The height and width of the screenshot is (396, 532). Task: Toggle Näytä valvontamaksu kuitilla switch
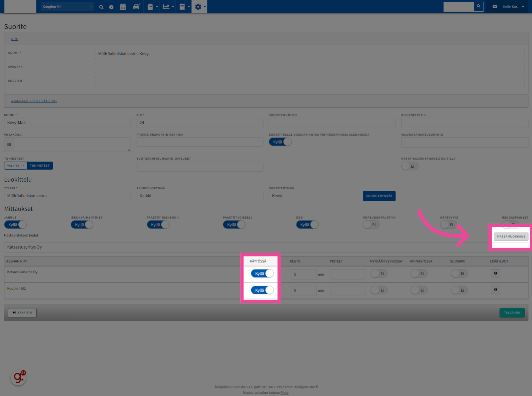pos(410,166)
